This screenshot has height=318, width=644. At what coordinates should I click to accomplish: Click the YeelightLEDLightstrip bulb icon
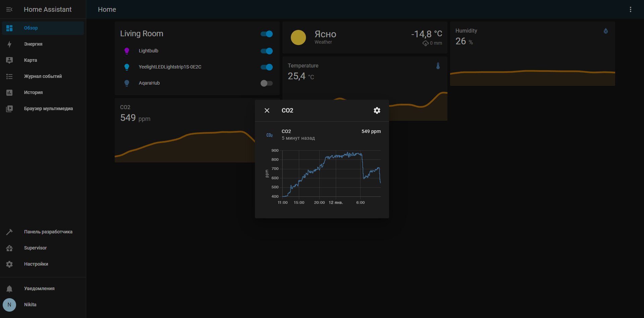pos(127,67)
